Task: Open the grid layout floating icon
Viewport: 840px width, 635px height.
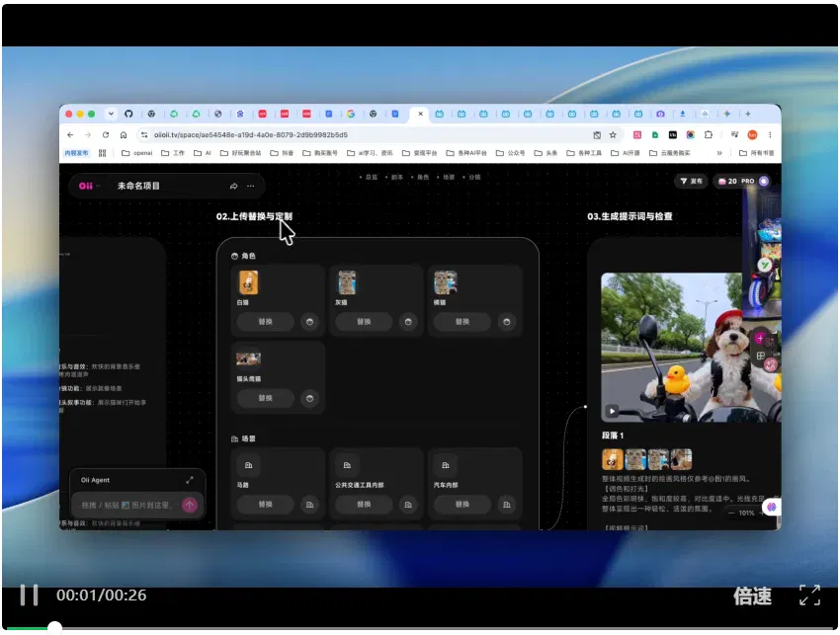Action: coord(760,356)
